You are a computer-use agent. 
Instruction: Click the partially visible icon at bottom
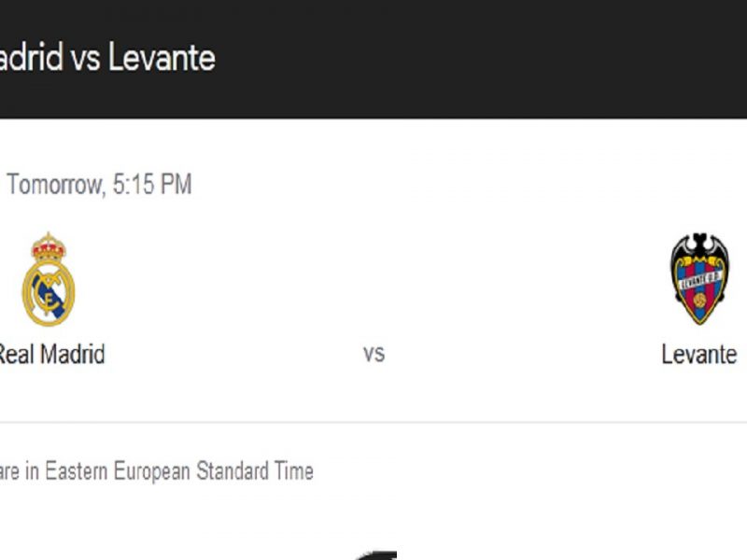tap(376, 555)
